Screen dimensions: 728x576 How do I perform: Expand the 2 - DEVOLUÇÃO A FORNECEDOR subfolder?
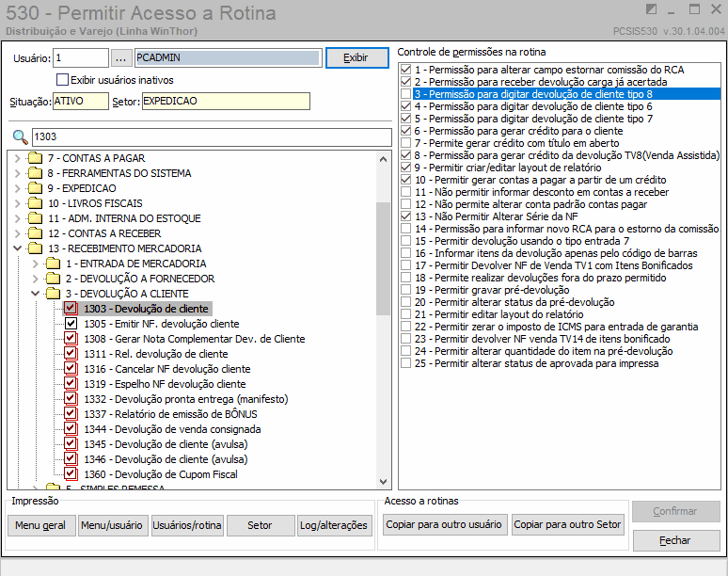(36, 279)
